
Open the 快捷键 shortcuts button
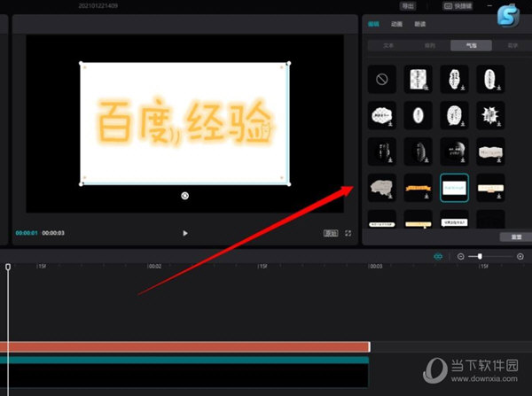tap(458, 6)
